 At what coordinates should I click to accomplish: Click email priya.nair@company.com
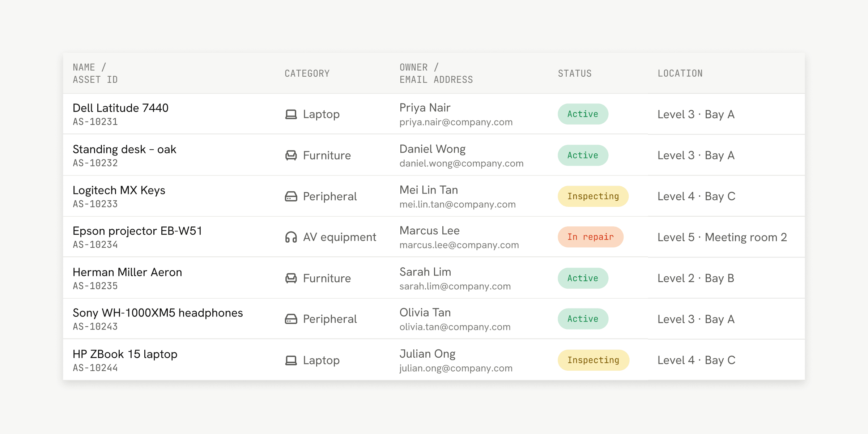[x=456, y=122]
